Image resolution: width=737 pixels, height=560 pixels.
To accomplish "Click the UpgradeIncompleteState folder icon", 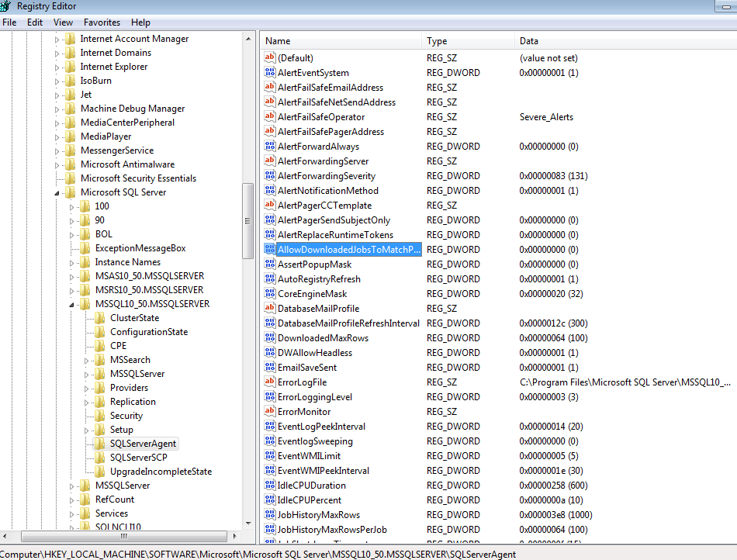I will coord(99,472).
